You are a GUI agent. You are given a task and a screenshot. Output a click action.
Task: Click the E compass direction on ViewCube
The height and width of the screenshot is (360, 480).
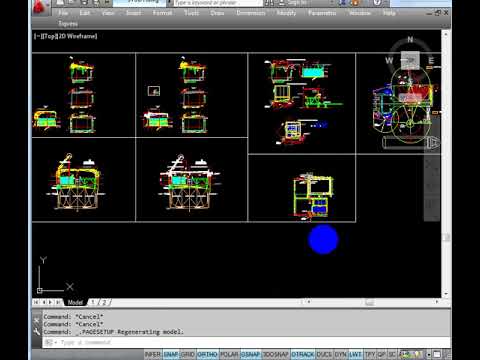pos(431,61)
